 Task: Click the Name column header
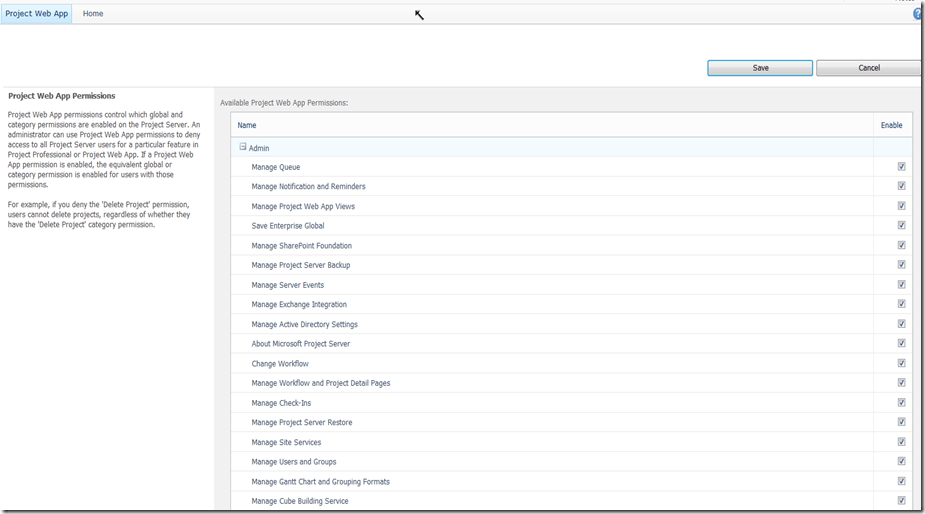tap(247, 125)
